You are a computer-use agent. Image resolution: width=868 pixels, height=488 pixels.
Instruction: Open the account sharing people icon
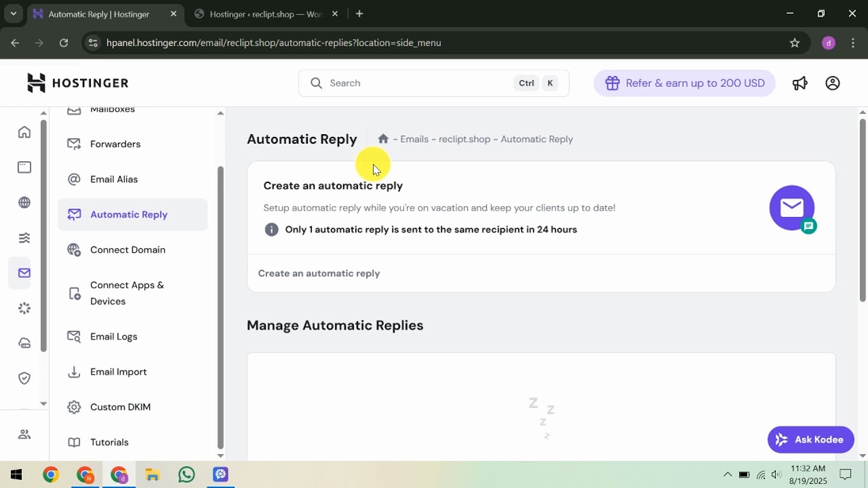coord(24,434)
